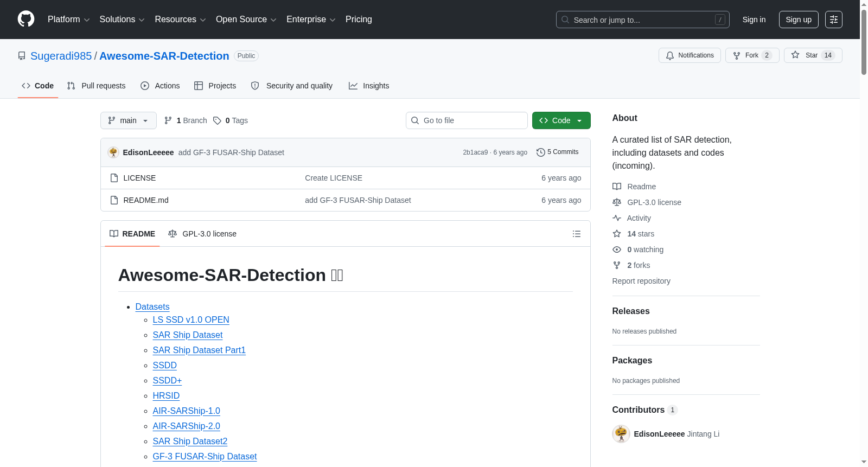
Task: Click the pulse icon beside Activity
Action: tap(617, 218)
